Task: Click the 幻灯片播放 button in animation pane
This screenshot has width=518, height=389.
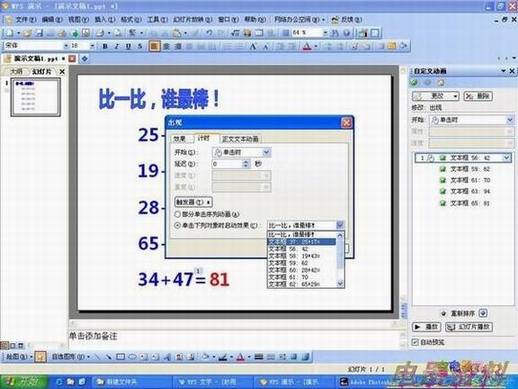Action: 469,327
